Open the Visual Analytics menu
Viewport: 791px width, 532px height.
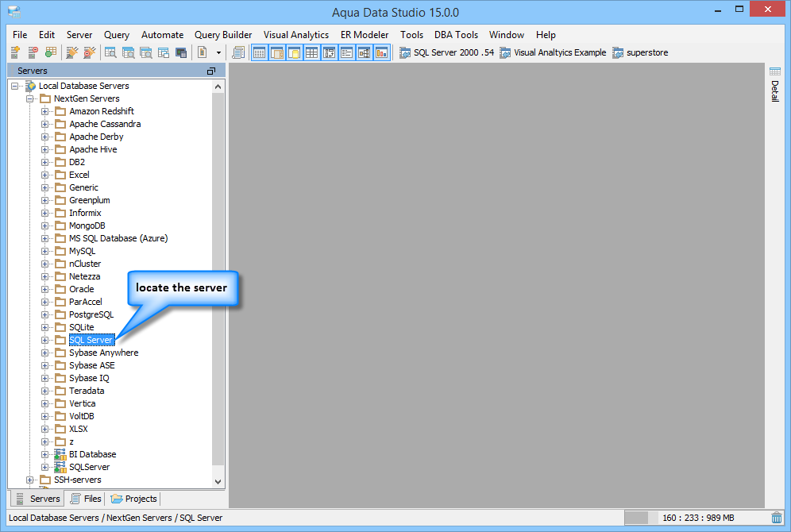point(296,35)
